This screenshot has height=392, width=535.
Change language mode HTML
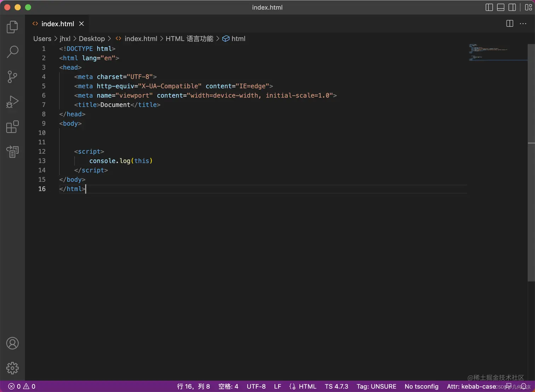click(x=307, y=386)
